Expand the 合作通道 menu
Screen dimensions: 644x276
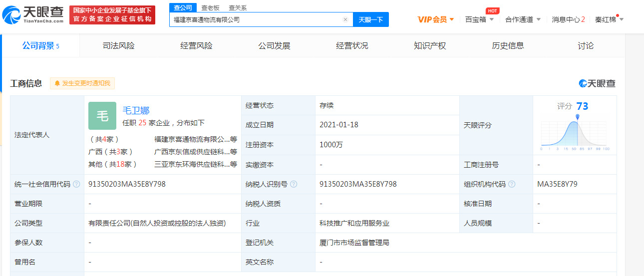point(523,19)
